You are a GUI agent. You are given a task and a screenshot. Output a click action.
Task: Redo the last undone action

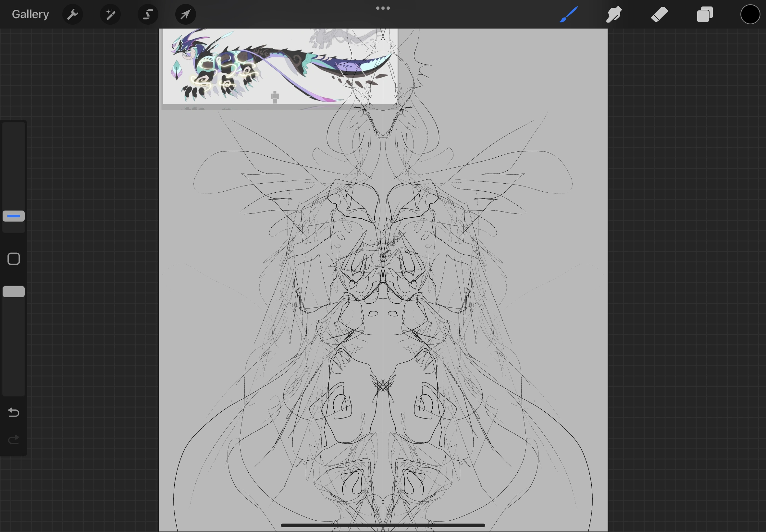[14, 440]
